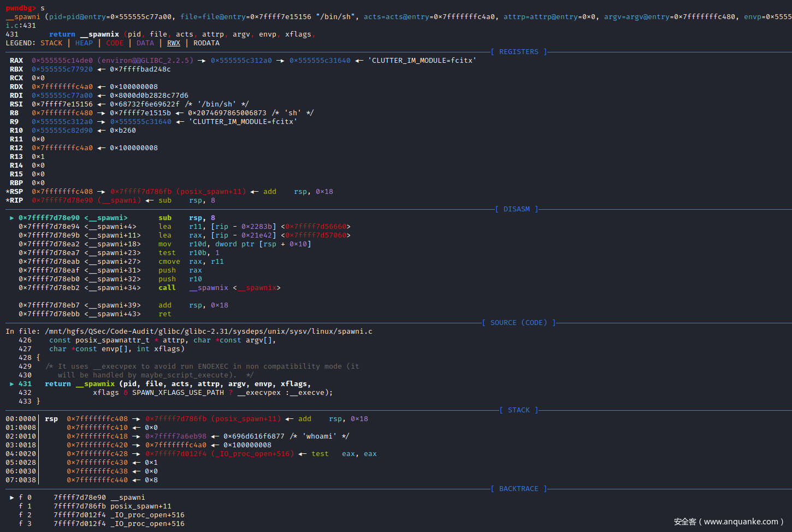Click the RAX register name

click(x=16, y=61)
